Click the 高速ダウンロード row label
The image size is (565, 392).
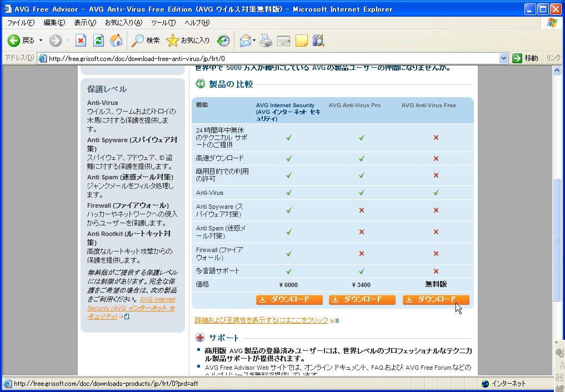(219, 158)
